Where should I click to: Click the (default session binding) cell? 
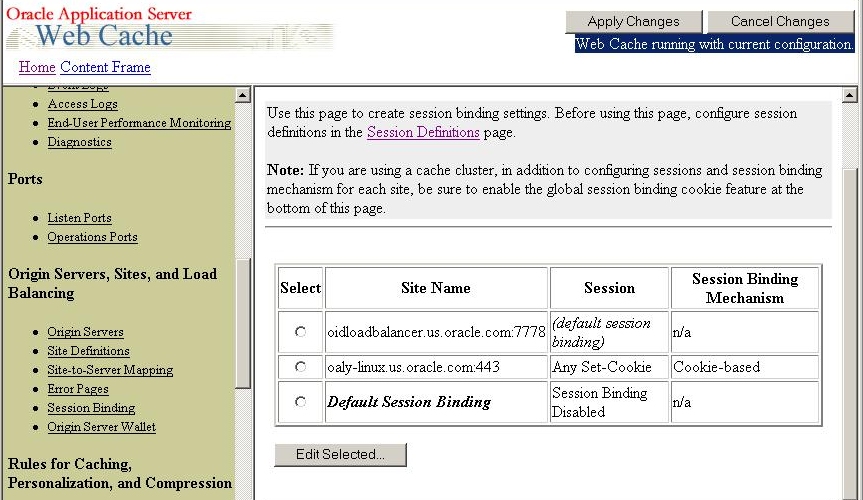(609, 332)
